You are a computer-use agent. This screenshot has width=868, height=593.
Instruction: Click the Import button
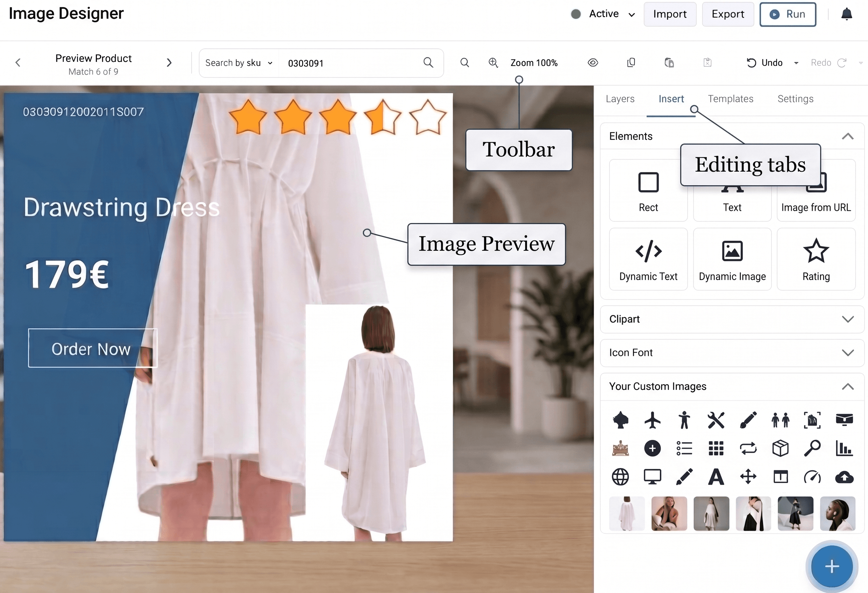[670, 14]
